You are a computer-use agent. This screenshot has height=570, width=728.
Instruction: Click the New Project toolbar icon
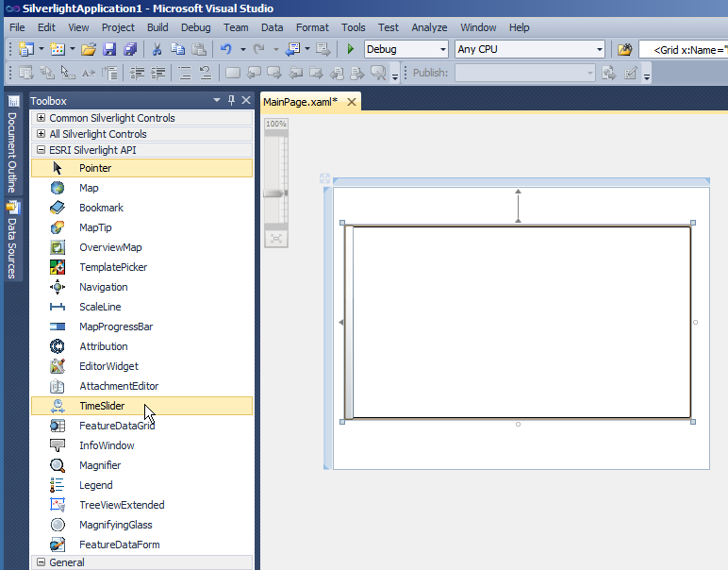26,49
